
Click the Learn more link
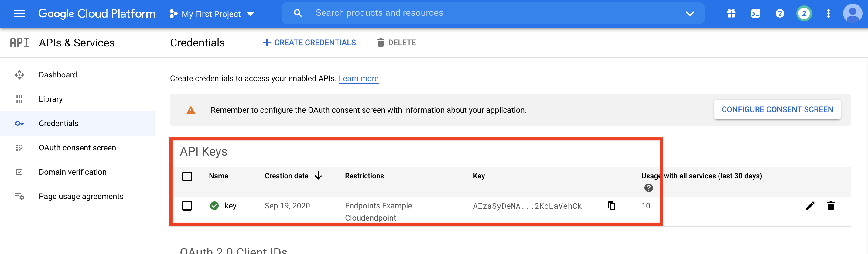click(x=358, y=78)
